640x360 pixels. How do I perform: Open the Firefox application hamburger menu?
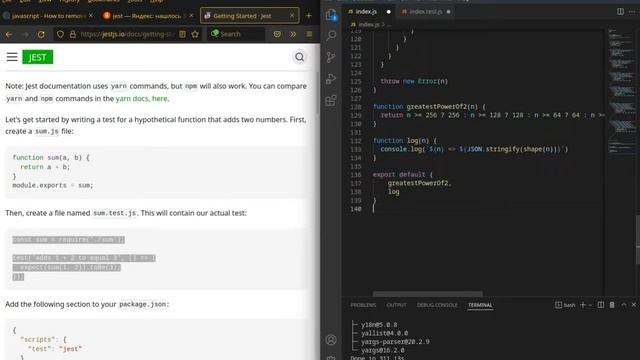(309, 34)
